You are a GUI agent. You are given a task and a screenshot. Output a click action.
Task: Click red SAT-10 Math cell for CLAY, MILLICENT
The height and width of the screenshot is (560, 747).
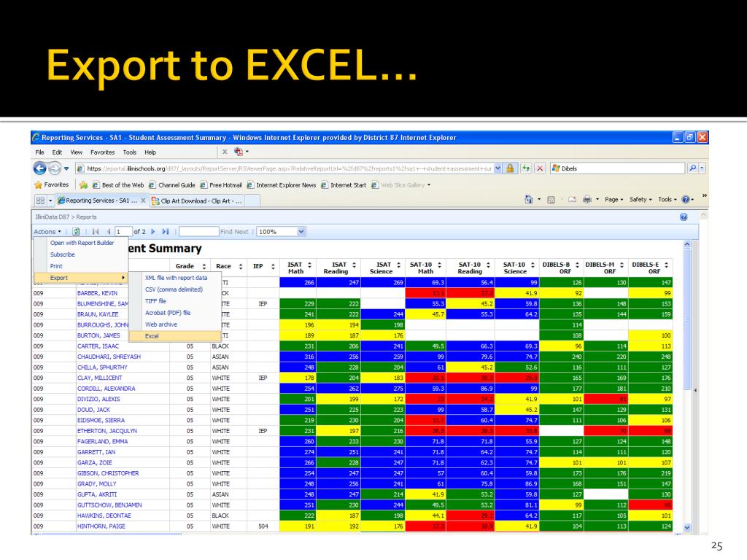point(425,378)
